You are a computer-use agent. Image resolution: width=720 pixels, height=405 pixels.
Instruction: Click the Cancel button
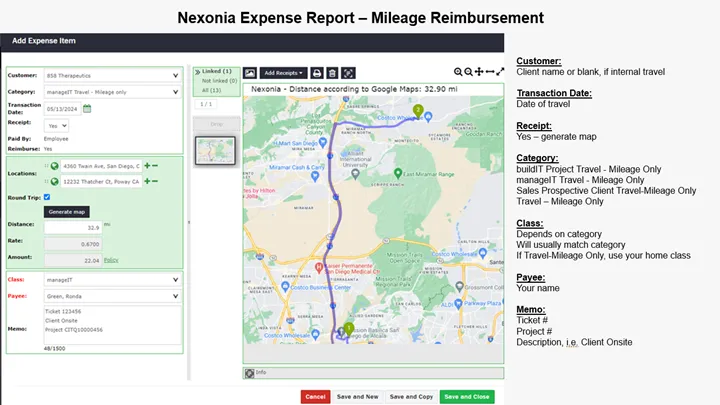pos(315,397)
